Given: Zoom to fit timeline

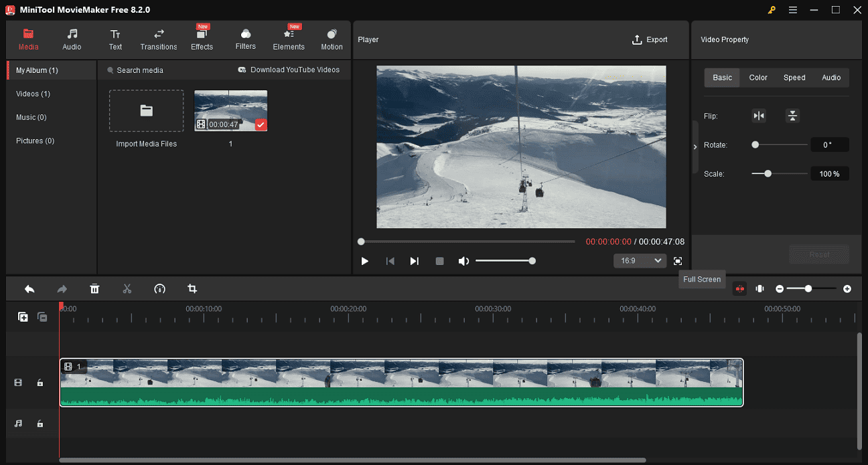Looking at the screenshot, I should point(759,289).
